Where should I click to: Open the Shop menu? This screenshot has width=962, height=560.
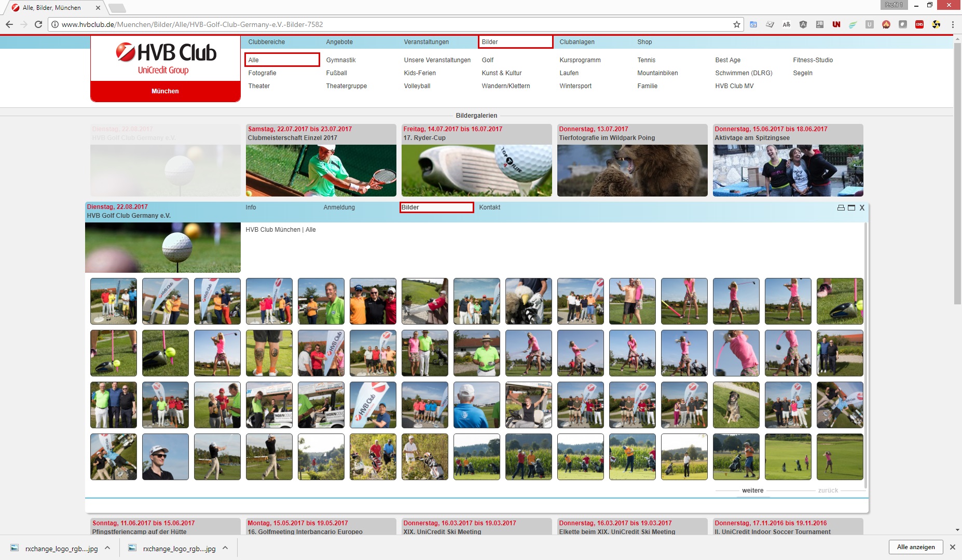click(x=644, y=42)
